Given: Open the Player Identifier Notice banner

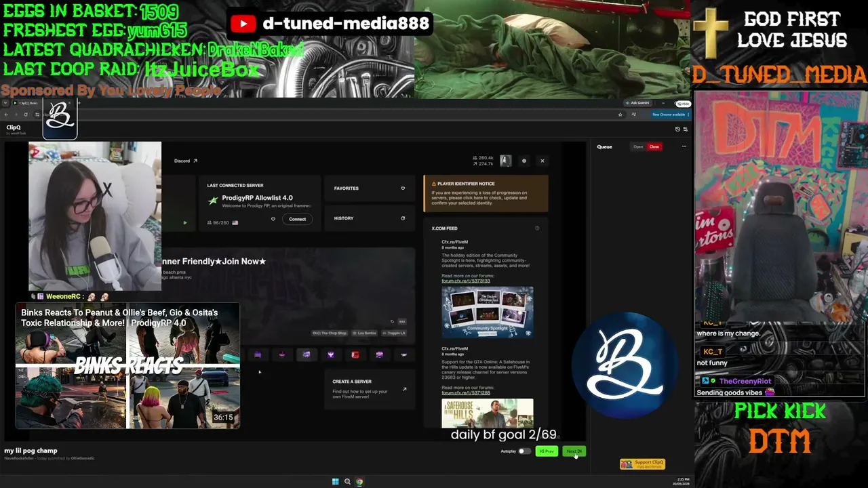Looking at the screenshot, I should 486,194.
